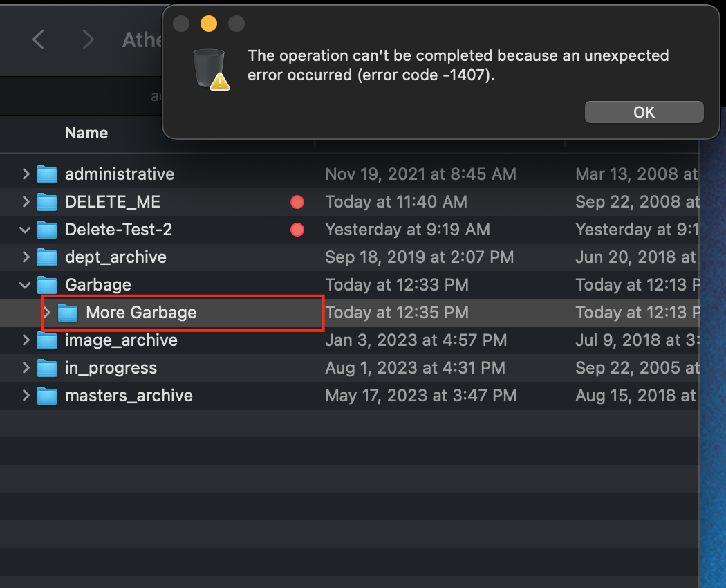The height and width of the screenshot is (588, 726).
Task: Expand the More Garbage subfolder
Action: pyautogui.click(x=47, y=312)
